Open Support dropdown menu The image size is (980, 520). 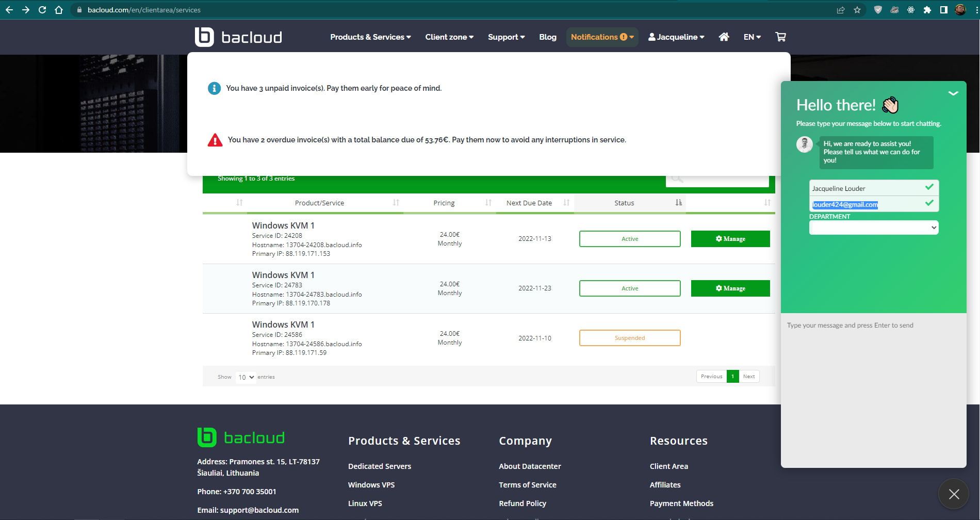point(506,37)
